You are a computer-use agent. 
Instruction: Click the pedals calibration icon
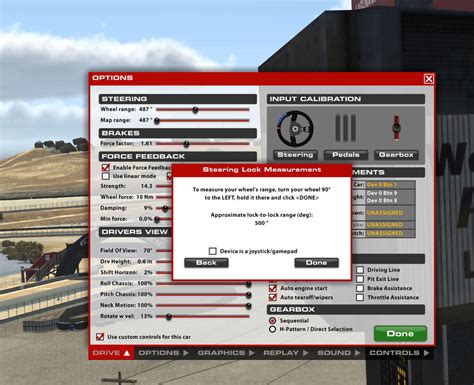[346, 128]
